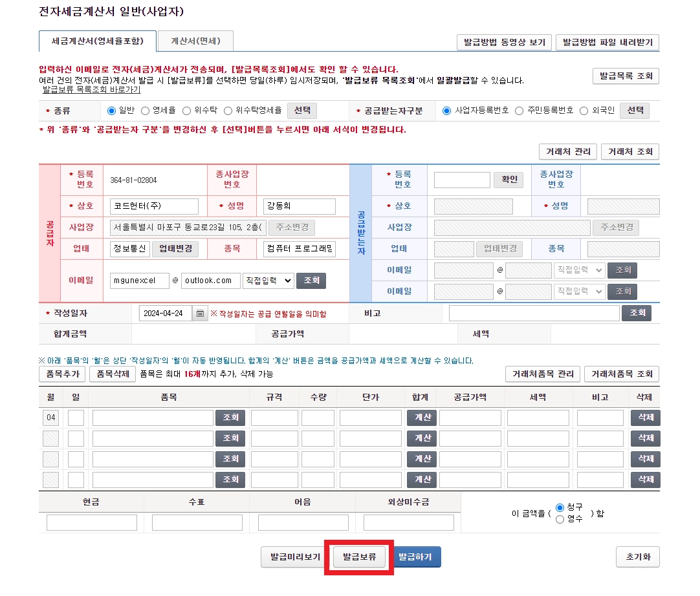Click the 발급보류 button
700x596 pixels.
click(x=359, y=557)
